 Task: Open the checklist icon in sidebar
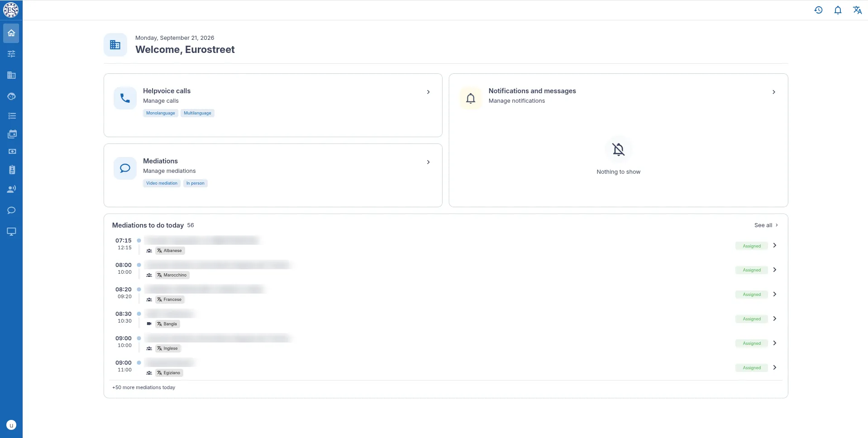pyautogui.click(x=11, y=116)
